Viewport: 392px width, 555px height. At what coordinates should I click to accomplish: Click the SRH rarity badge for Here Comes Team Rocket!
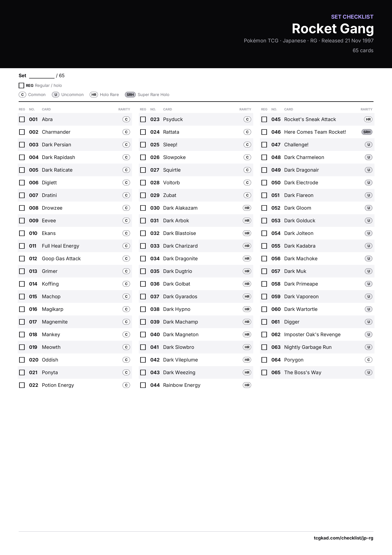pyautogui.click(x=367, y=132)
